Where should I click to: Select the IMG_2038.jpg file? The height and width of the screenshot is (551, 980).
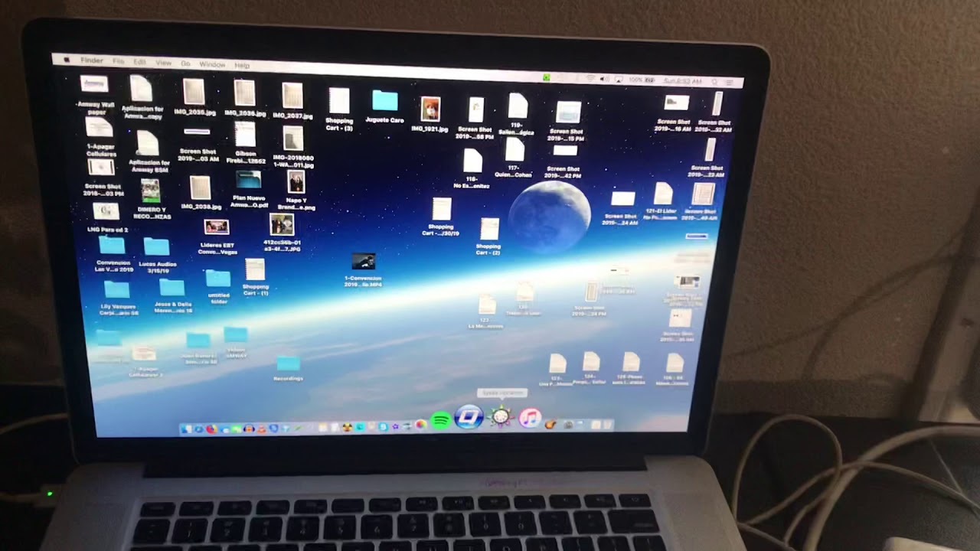(x=201, y=193)
